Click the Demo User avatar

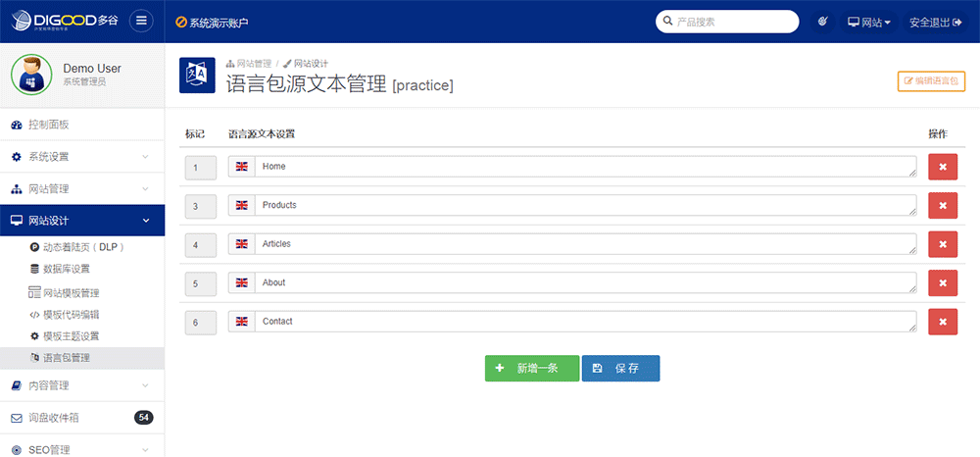(31, 75)
